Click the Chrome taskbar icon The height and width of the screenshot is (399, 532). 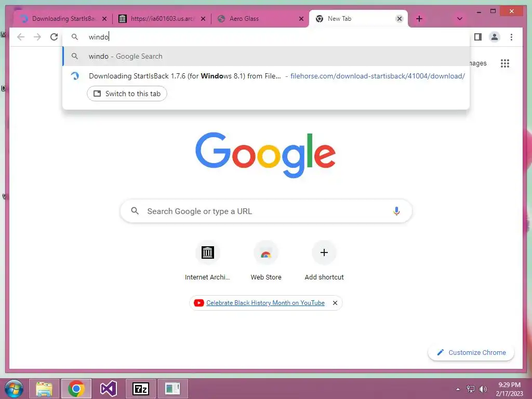coord(76,389)
